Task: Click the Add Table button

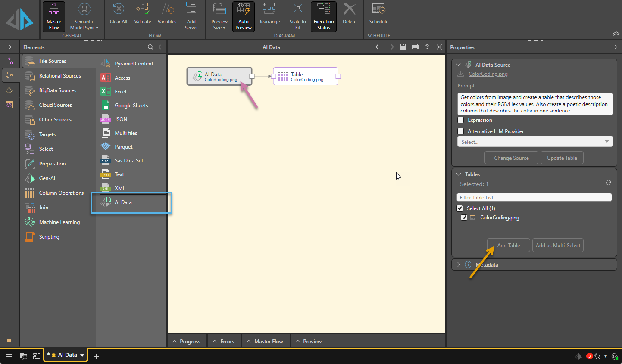Action: pyautogui.click(x=508, y=246)
